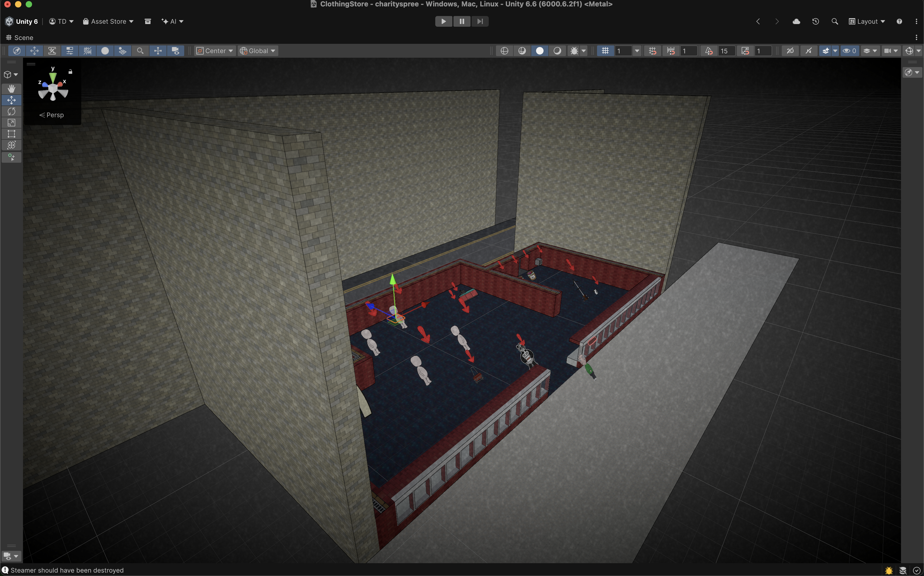Viewport: 924px width, 576px height.
Task: Open the Center pivot mode dropdown
Action: click(x=215, y=51)
